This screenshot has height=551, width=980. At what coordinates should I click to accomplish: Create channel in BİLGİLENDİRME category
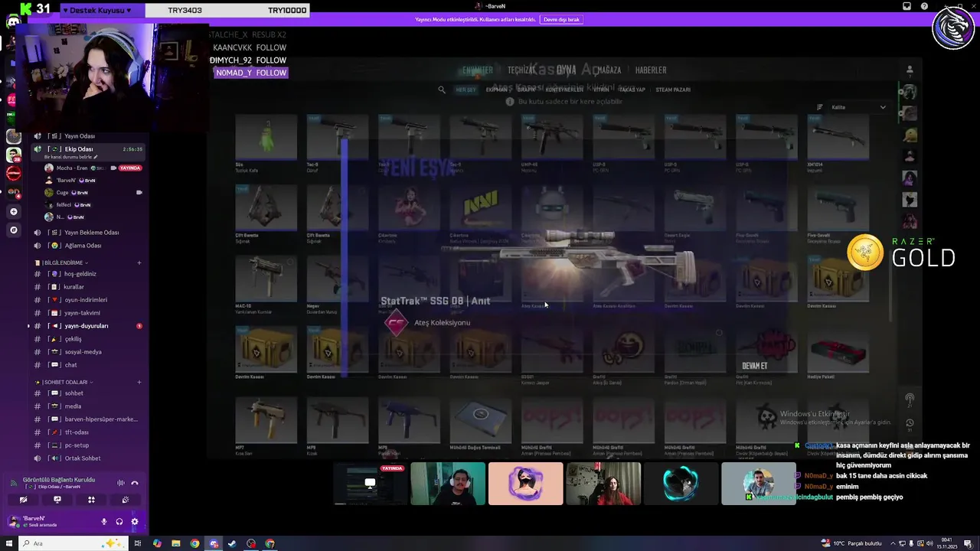pos(139,262)
